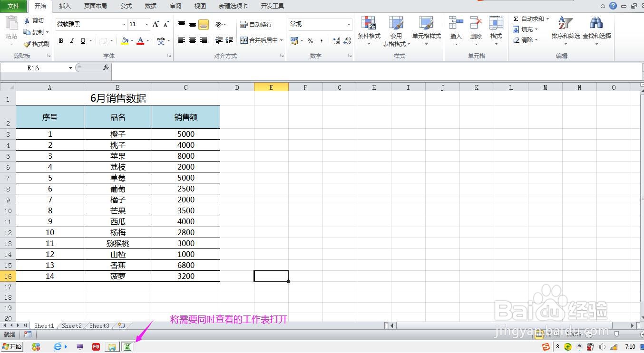
Task: Open Cell Styles (单元格样式)
Action: click(427, 31)
